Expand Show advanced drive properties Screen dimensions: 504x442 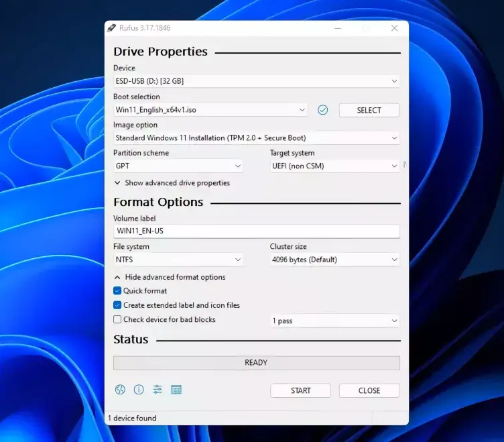[x=172, y=182]
